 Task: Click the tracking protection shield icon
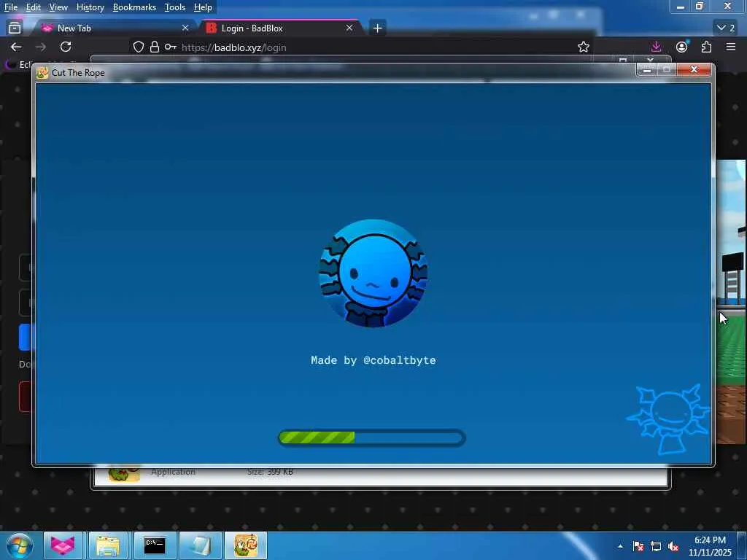tap(138, 47)
